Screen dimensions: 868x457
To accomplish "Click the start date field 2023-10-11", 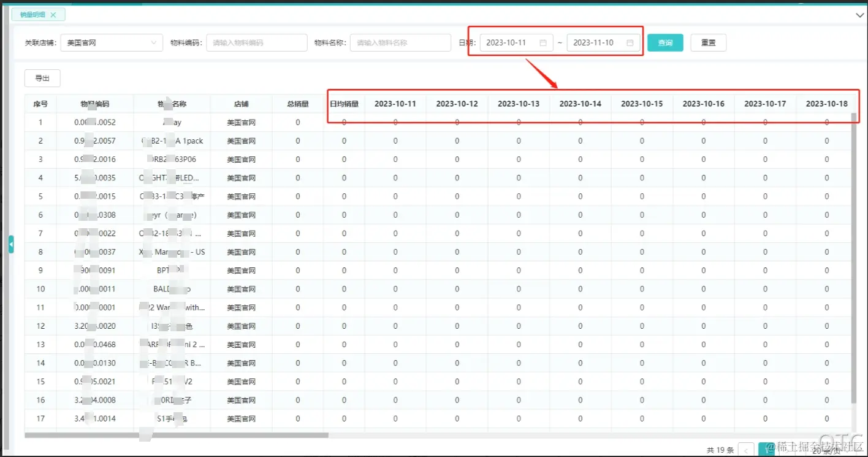I will tap(517, 43).
